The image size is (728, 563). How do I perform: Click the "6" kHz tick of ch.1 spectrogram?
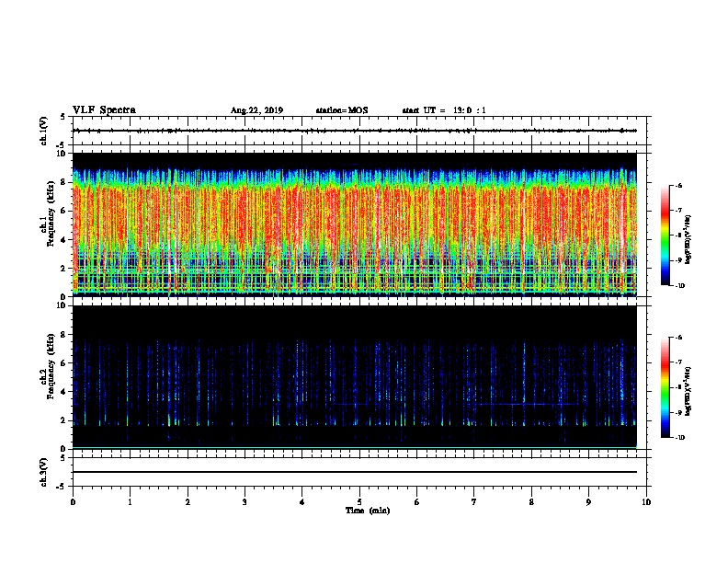[64, 211]
